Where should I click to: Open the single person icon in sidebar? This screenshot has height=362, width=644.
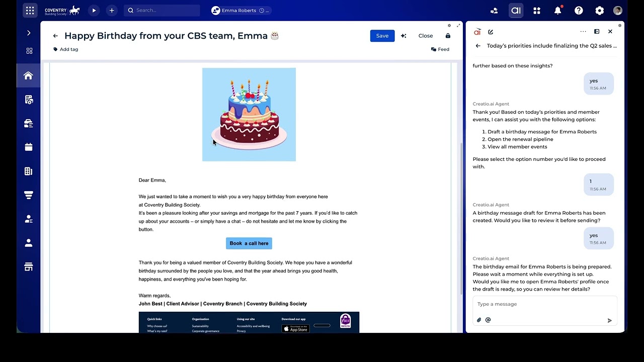[29, 243]
